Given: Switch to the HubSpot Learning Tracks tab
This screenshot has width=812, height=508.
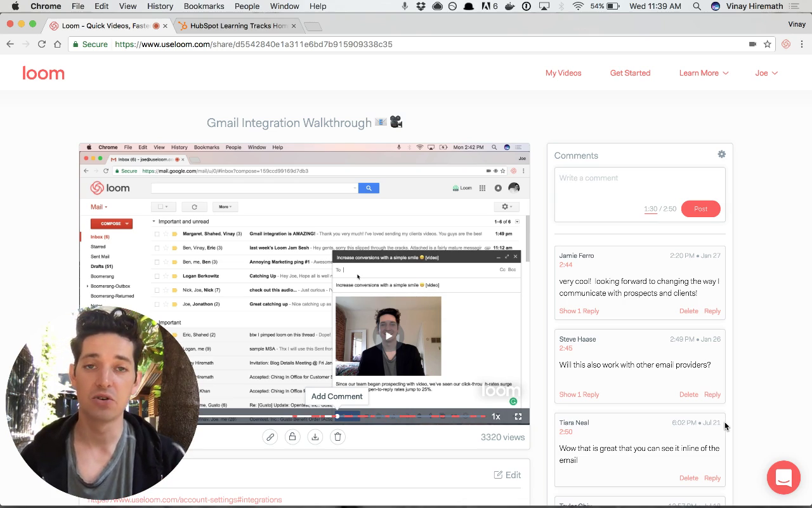Looking at the screenshot, I should (x=235, y=26).
